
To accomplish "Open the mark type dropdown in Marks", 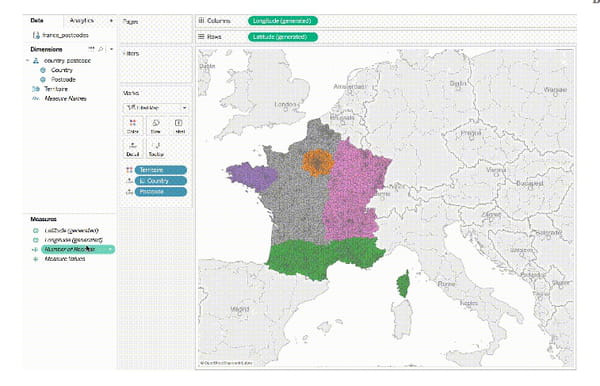I will (156, 108).
